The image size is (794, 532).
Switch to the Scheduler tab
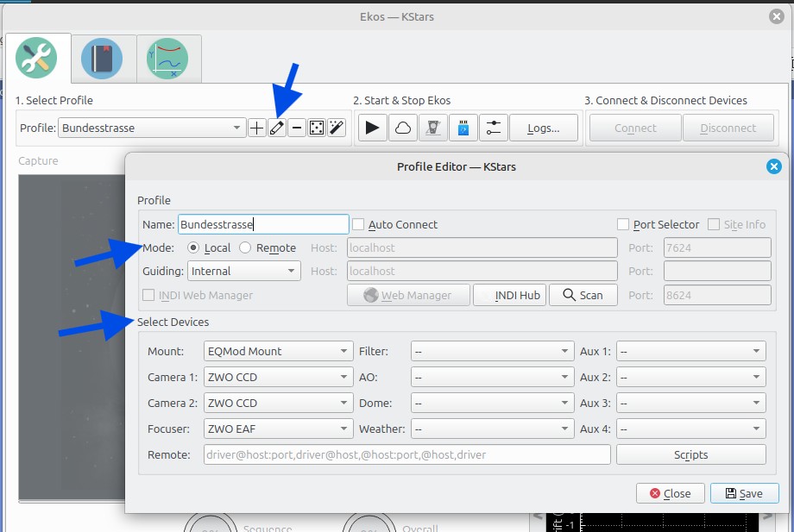104,59
